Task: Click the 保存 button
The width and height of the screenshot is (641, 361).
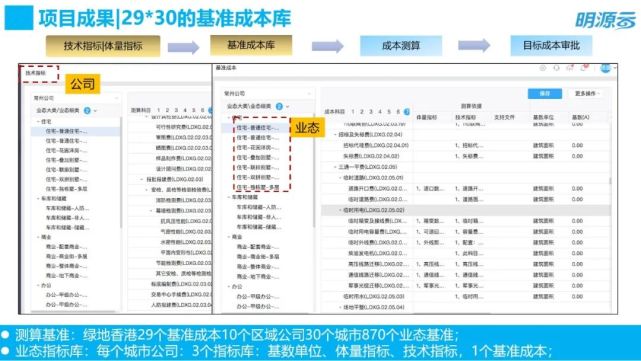Action: click(545, 94)
